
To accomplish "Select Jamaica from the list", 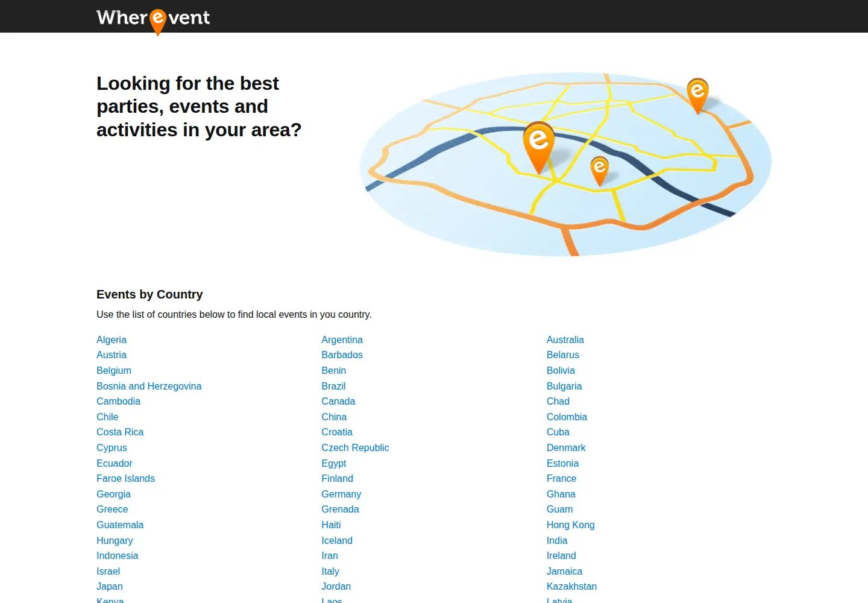I will click(564, 571).
